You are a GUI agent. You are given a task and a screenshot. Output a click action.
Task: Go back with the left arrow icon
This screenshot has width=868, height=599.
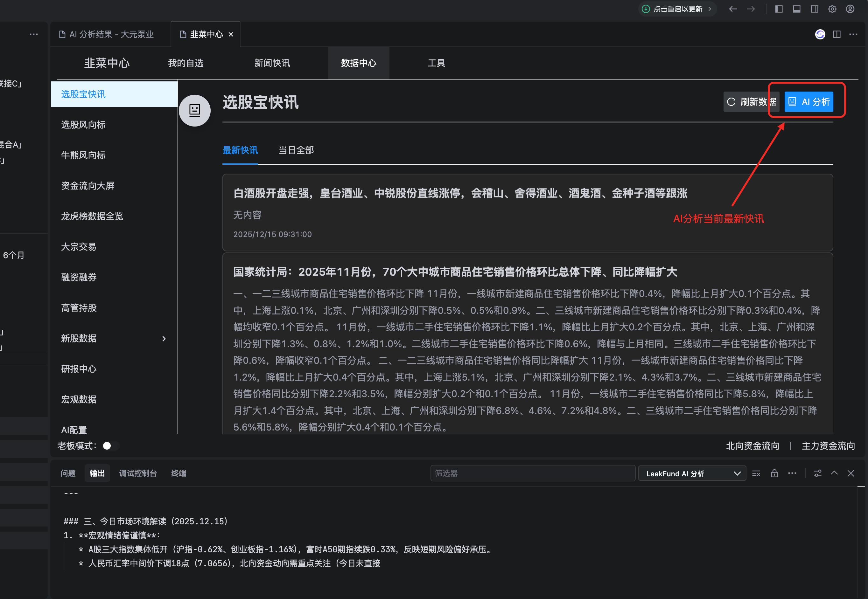point(733,9)
